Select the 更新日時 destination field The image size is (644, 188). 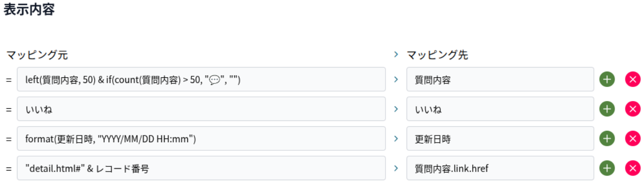500,139
